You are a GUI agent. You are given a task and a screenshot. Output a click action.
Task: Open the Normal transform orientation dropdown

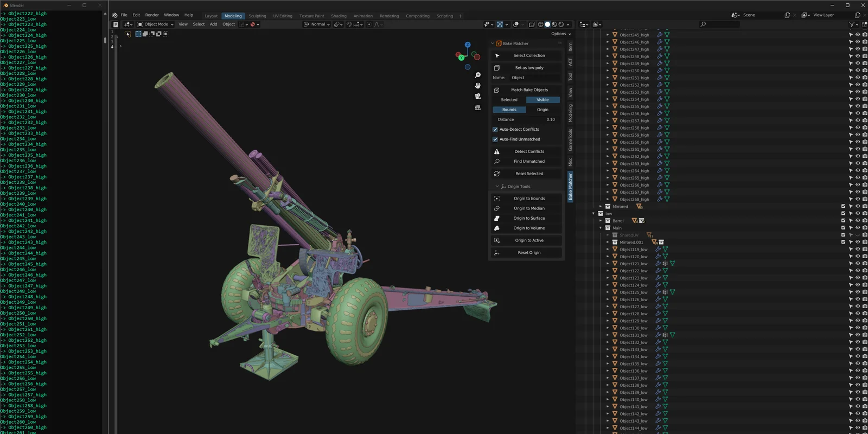[317, 24]
